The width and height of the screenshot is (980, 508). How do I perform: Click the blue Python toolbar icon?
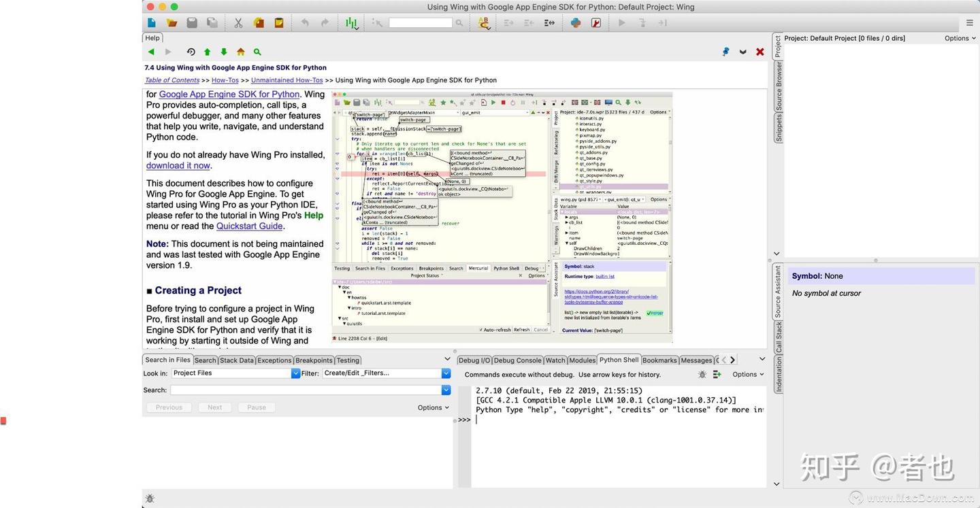point(575,22)
